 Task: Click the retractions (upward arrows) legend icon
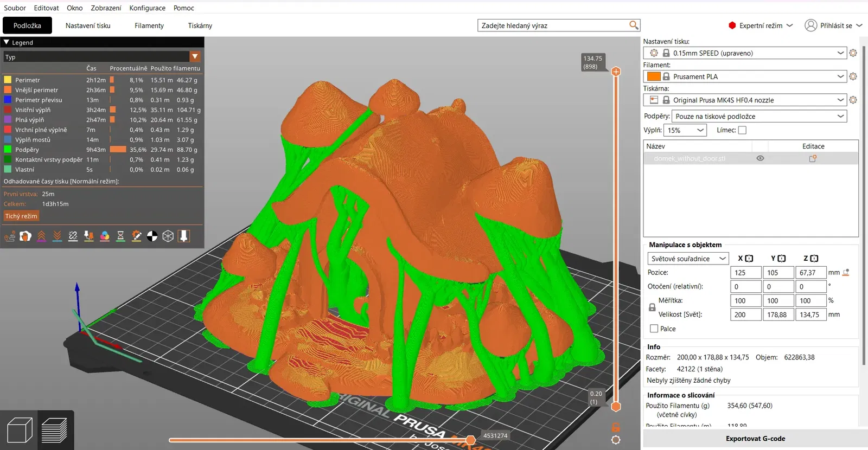pyautogui.click(x=41, y=236)
